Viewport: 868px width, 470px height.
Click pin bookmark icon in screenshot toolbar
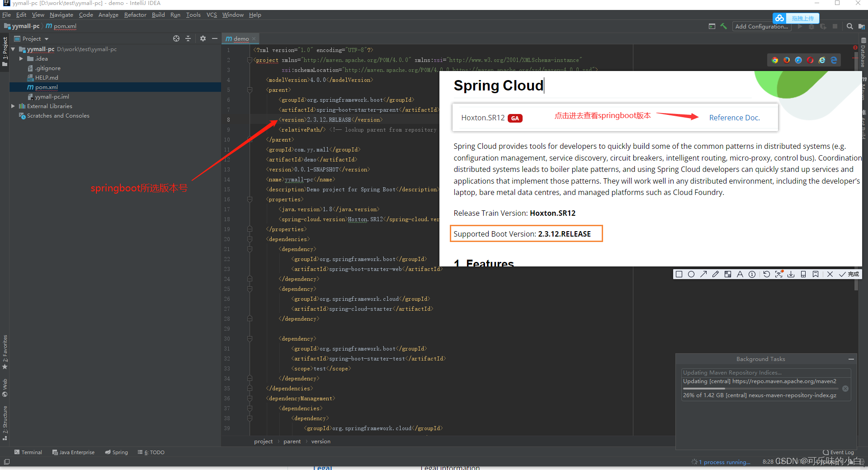click(x=816, y=274)
